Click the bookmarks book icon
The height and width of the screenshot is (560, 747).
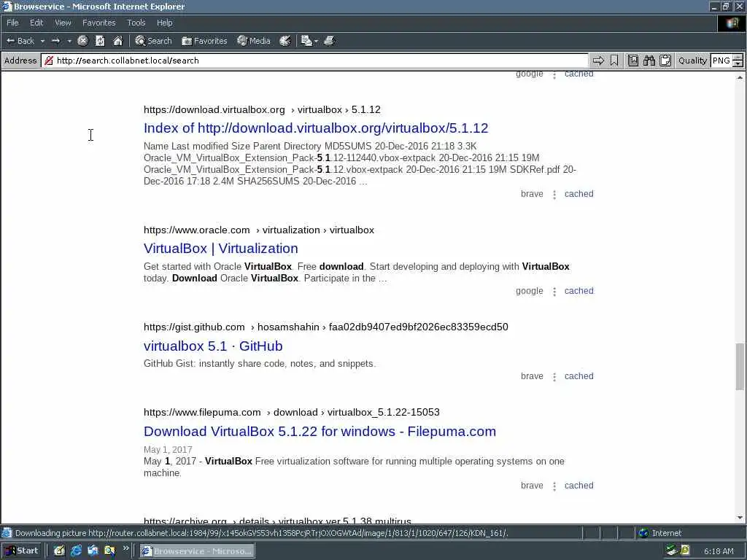click(632, 61)
